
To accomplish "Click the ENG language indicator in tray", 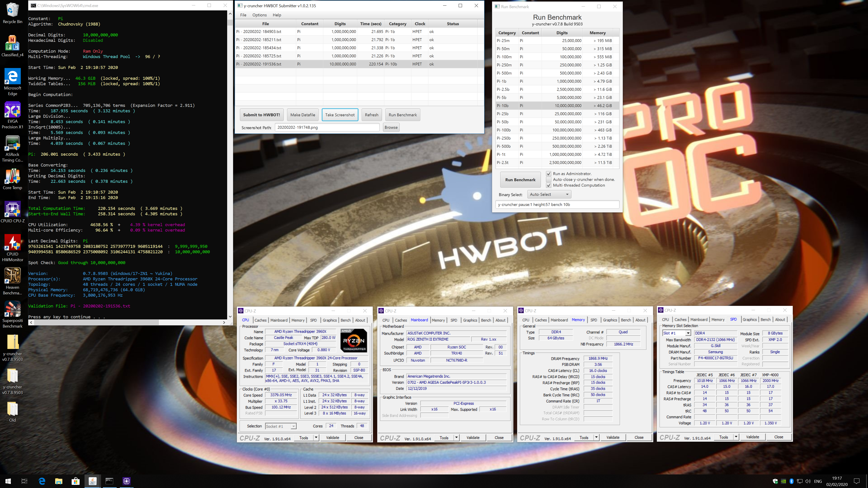I will point(818,481).
